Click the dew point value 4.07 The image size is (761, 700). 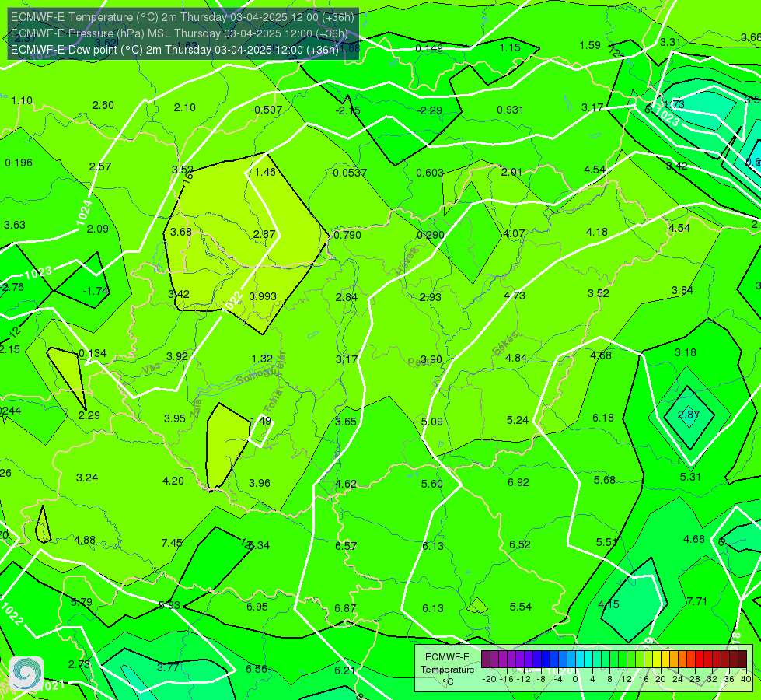click(x=514, y=233)
